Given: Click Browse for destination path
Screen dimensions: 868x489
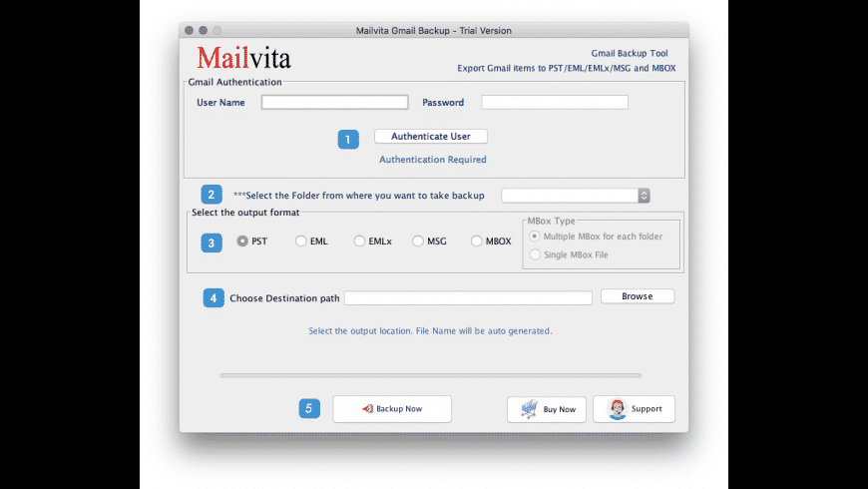Looking at the screenshot, I should click(x=638, y=296).
